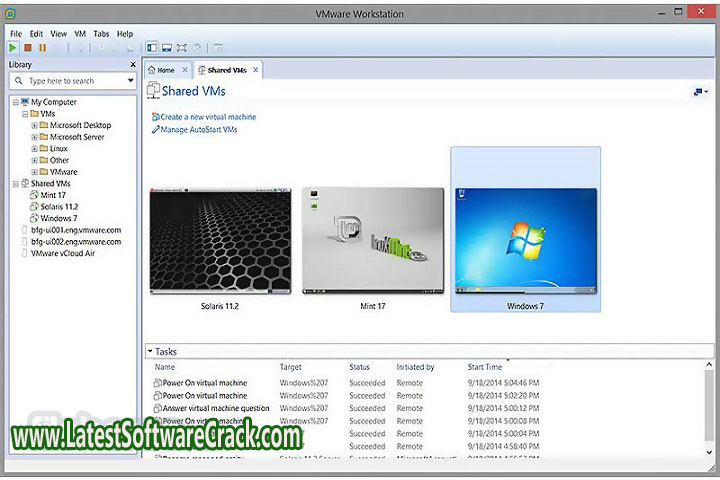The width and height of the screenshot is (720, 480).
Task: Select the Mint 17 VM thumbnail
Action: click(373, 241)
